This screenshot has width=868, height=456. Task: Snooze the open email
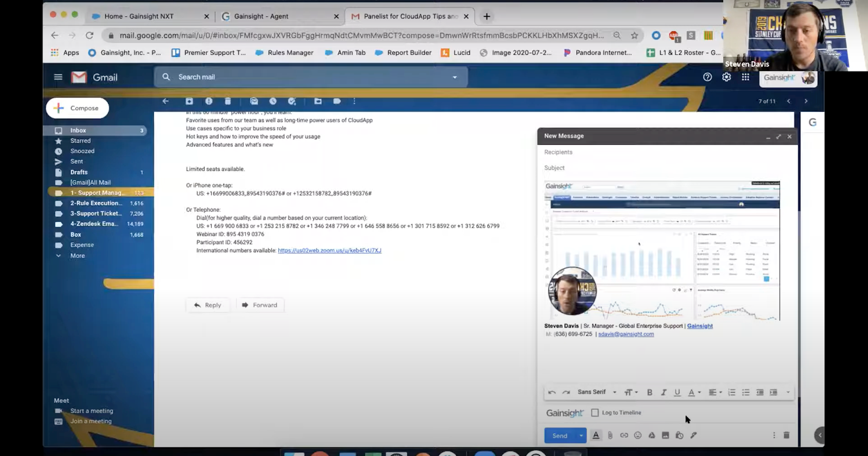273,101
